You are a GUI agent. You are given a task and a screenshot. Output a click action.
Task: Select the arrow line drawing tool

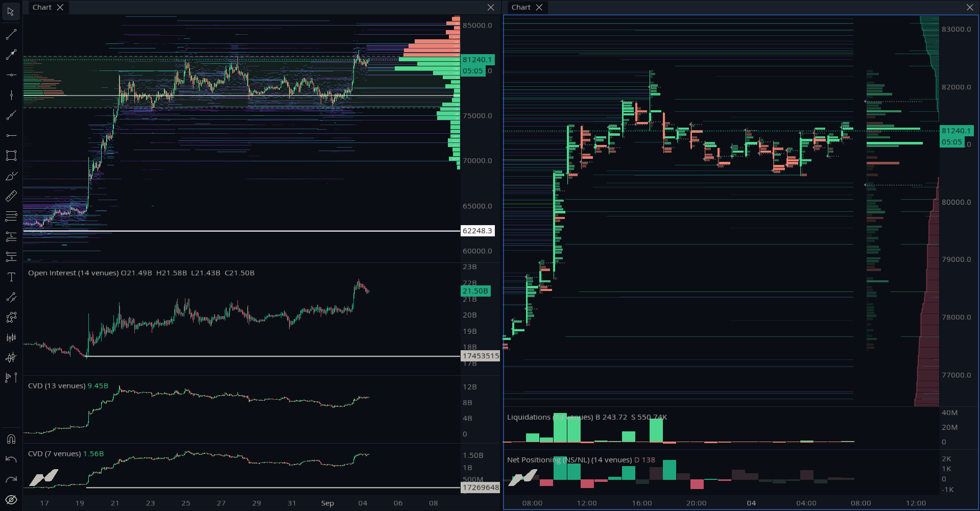(11, 55)
